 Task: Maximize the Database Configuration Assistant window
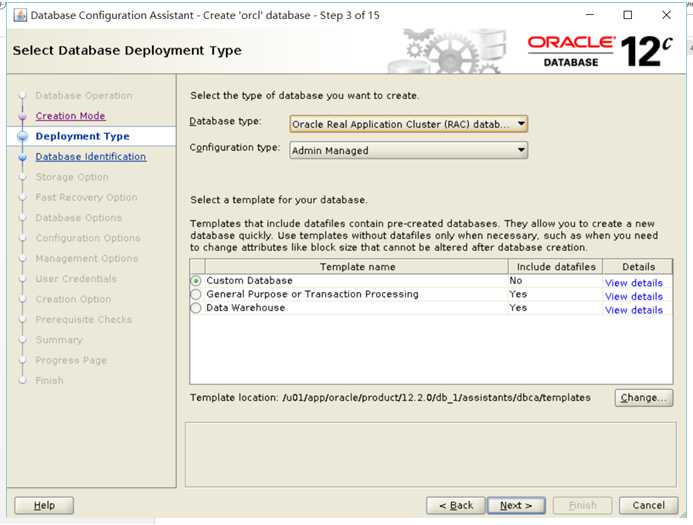(628, 15)
